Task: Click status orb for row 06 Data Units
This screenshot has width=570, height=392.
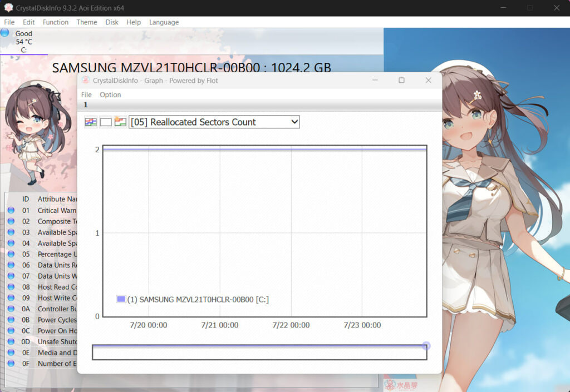Action: click(x=11, y=265)
